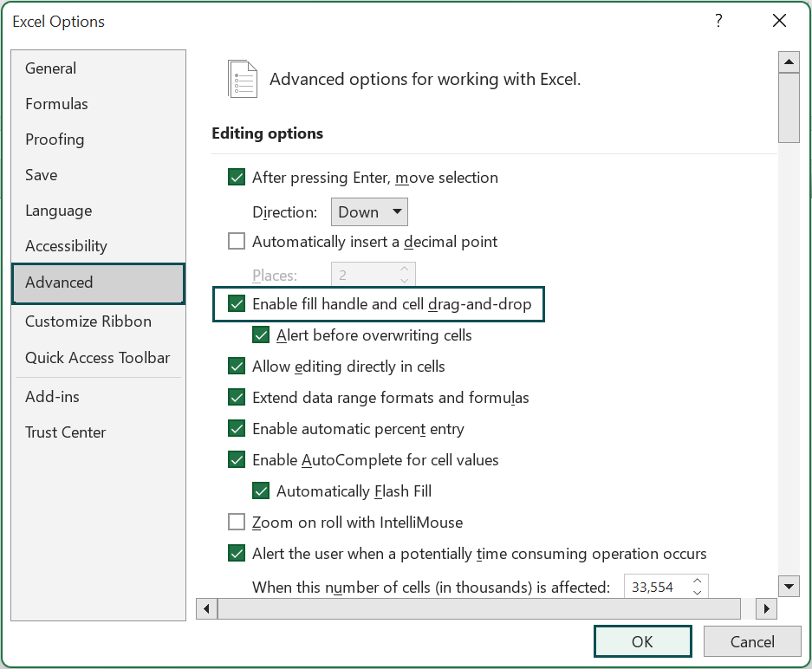
Task: Disable Extend data range formats and formulas
Action: pos(237,397)
